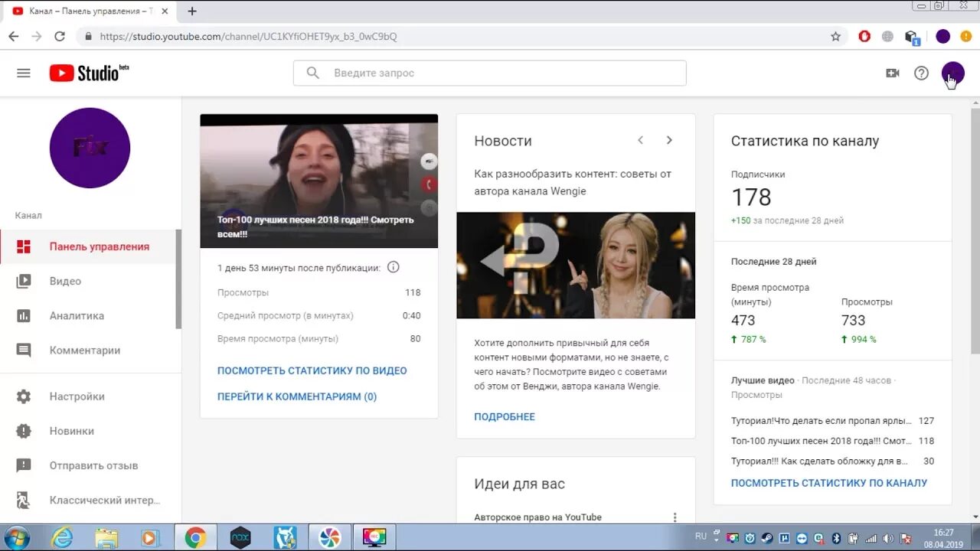This screenshot has width=980, height=551.
Task: Click the Комментарии sidebar icon
Action: pyautogui.click(x=24, y=350)
